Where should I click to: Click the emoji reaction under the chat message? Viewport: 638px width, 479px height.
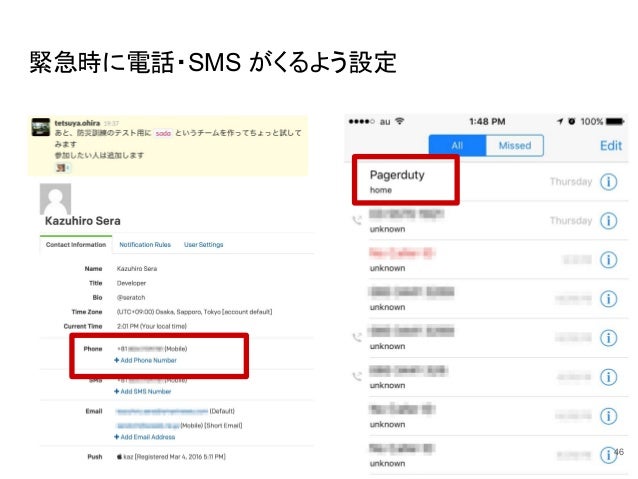click(63, 167)
